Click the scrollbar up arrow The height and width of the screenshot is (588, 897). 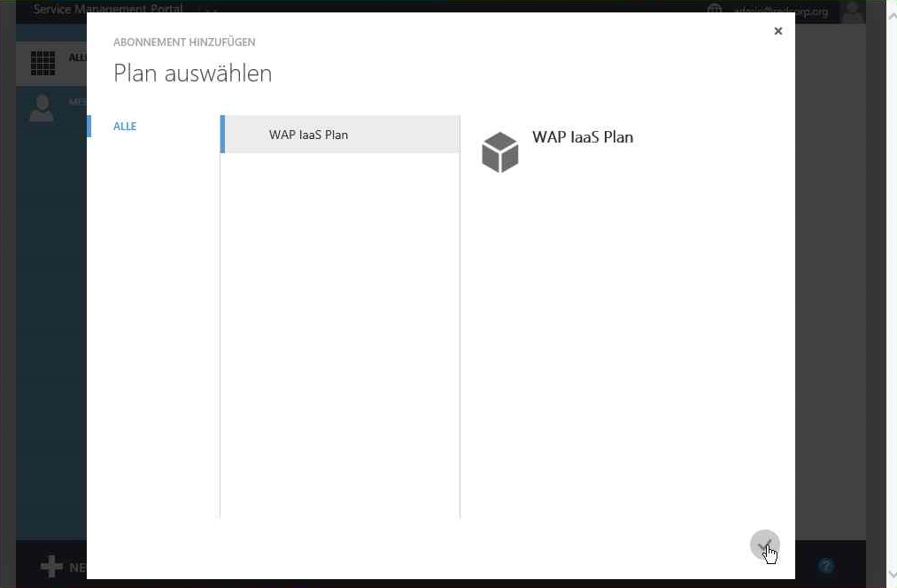pos(892,16)
